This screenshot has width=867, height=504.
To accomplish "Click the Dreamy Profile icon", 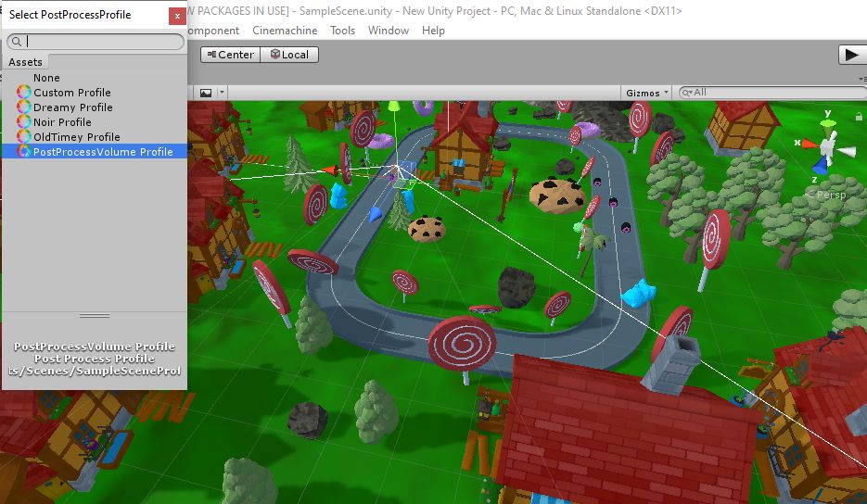I will (24, 107).
